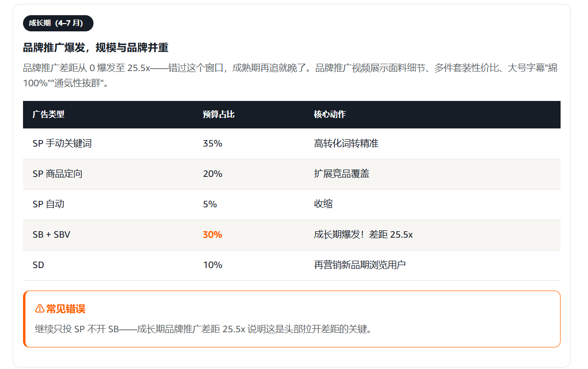Click the 成长期 (4–7 月) badge
Image resolution: width=588 pixels, height=369 pixels.
(58, 23)
